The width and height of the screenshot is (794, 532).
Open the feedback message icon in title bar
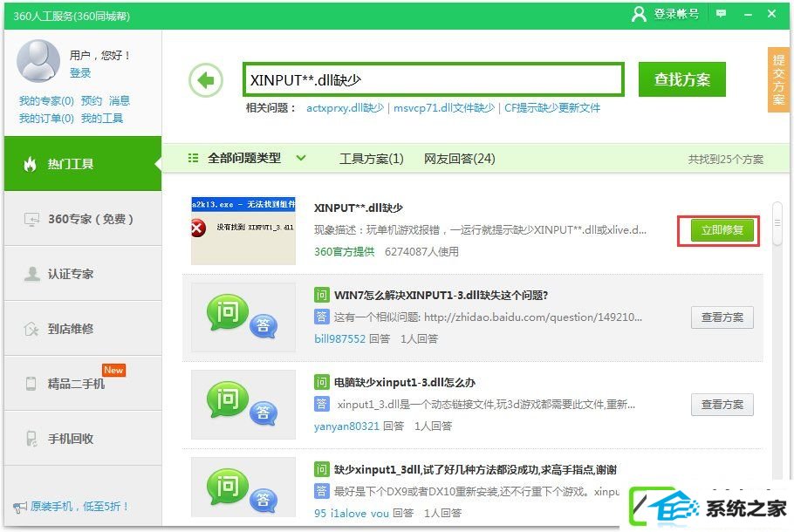(x=721, y=14)
